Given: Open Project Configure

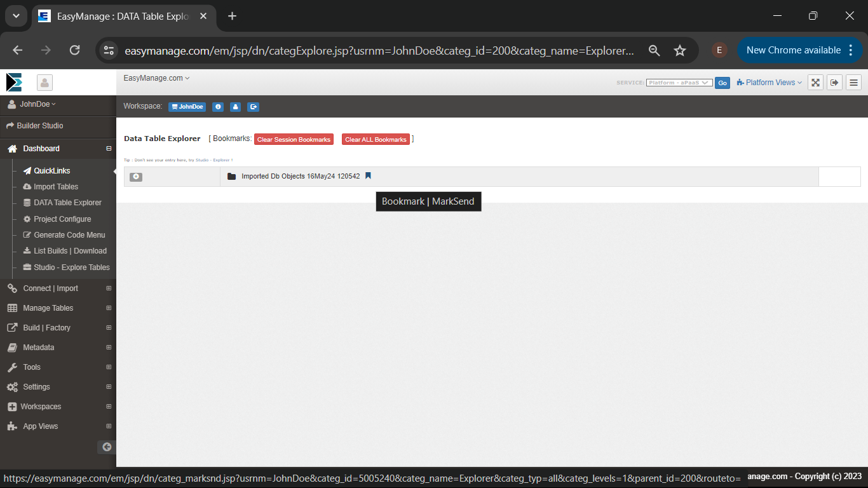Looking at the screenshot, I should pyautogui.click(x=57, y=219).
